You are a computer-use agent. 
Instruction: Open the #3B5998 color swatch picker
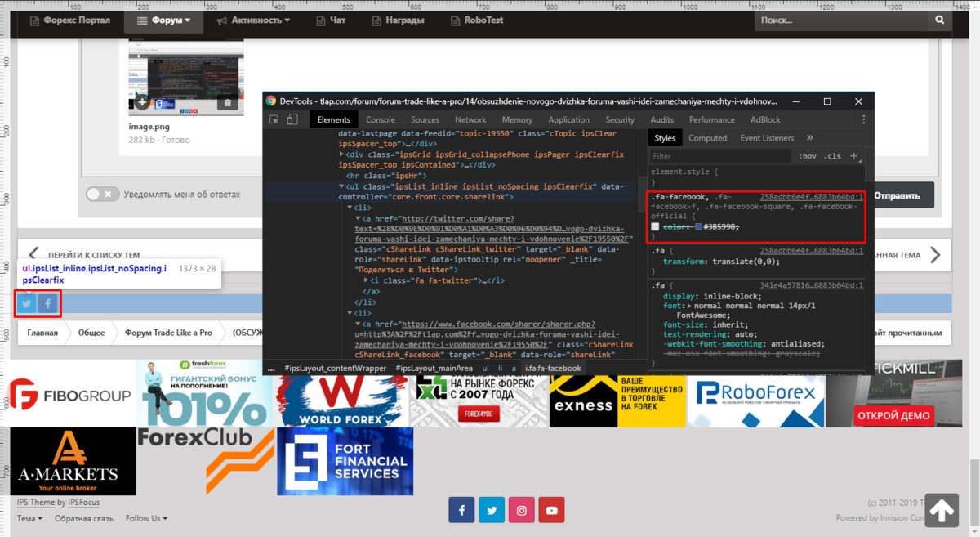698,226
